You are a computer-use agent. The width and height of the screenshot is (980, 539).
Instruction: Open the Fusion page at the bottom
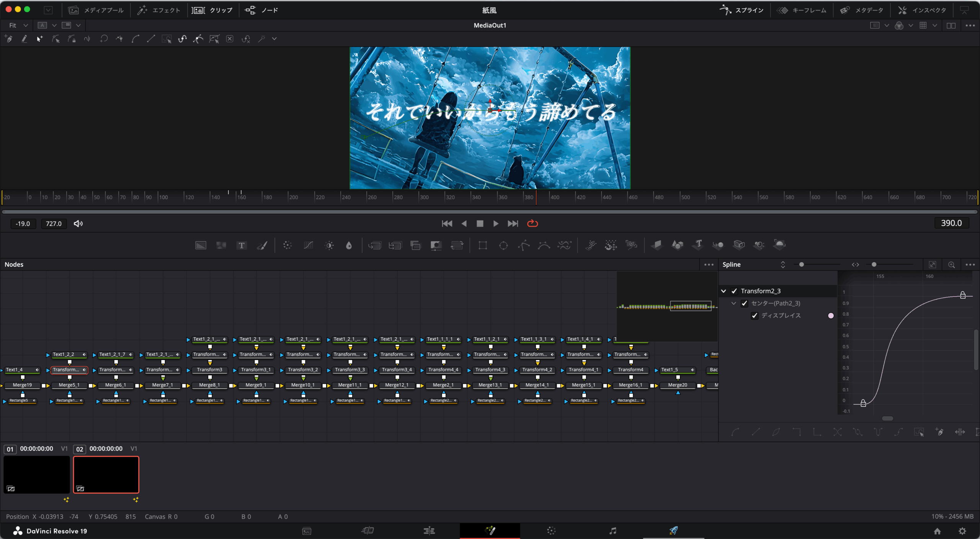(490, 531)
